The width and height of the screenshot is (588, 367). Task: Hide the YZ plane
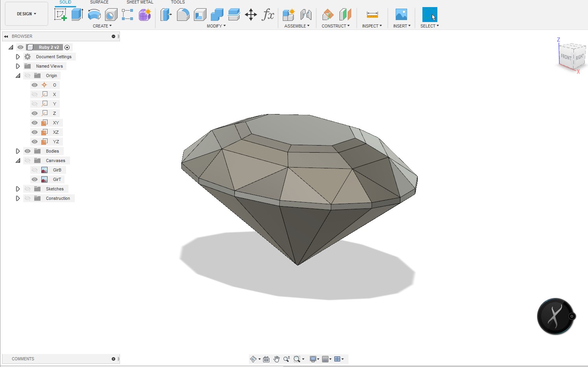pyautogui.click(x=35, y=142)
